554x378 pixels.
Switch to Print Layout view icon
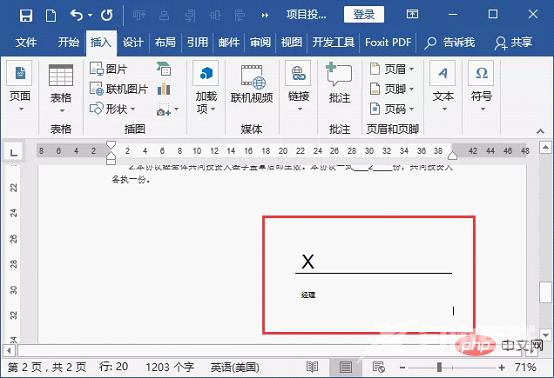pos(345,367)
